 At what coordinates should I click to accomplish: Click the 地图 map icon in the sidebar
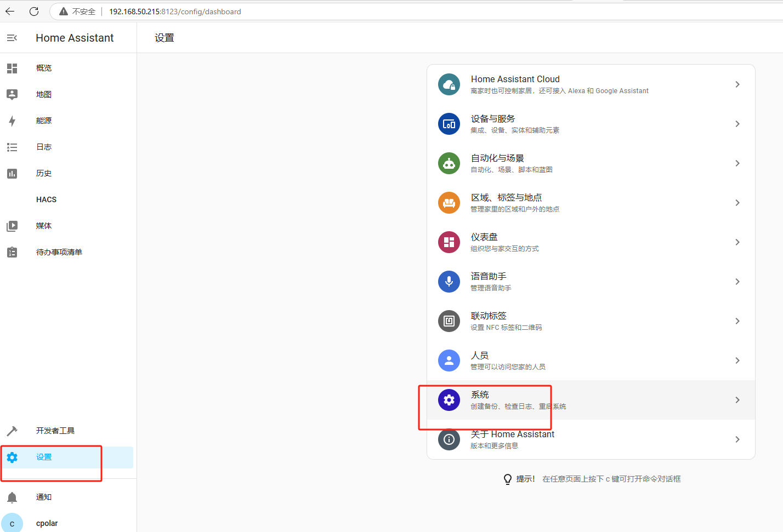[x=12, y=94]
